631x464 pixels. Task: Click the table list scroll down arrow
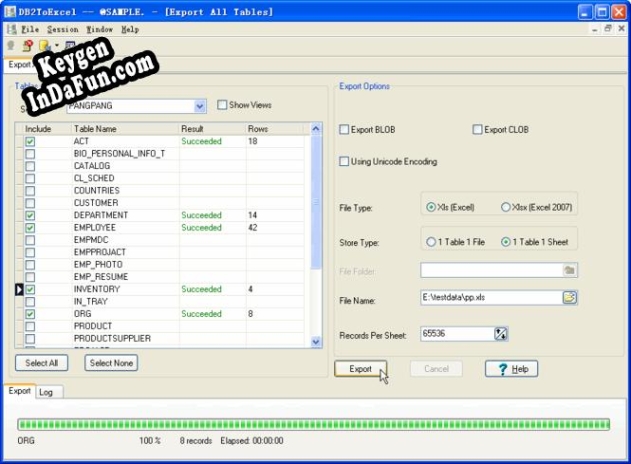point(316,342)
